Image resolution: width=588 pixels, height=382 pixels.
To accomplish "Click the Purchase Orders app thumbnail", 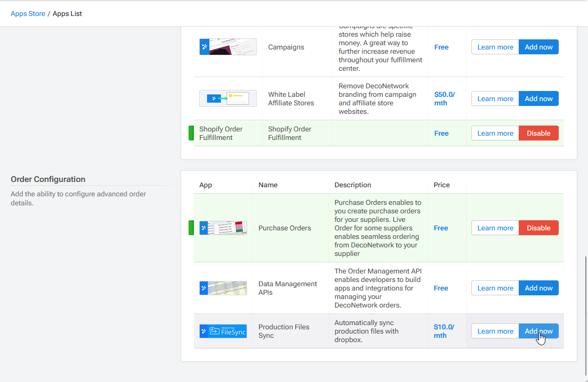I will [223, 228].
